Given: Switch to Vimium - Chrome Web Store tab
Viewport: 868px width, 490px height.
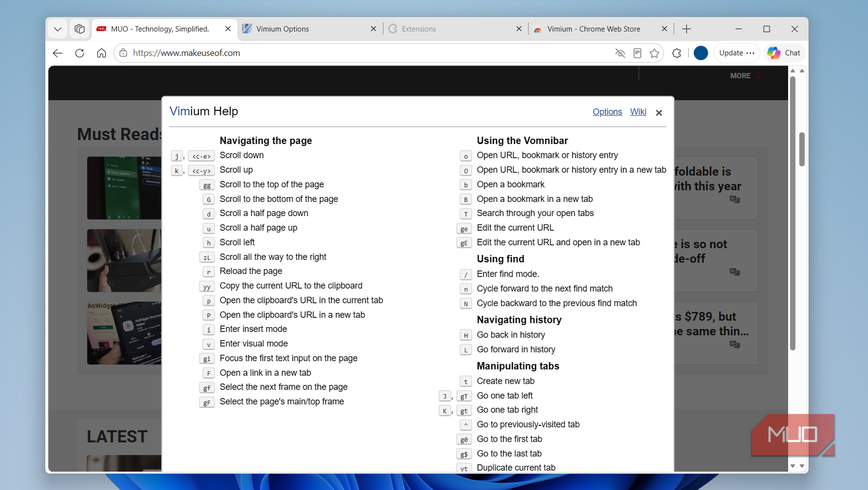Looking at the screenshot, I should (601, 29).
